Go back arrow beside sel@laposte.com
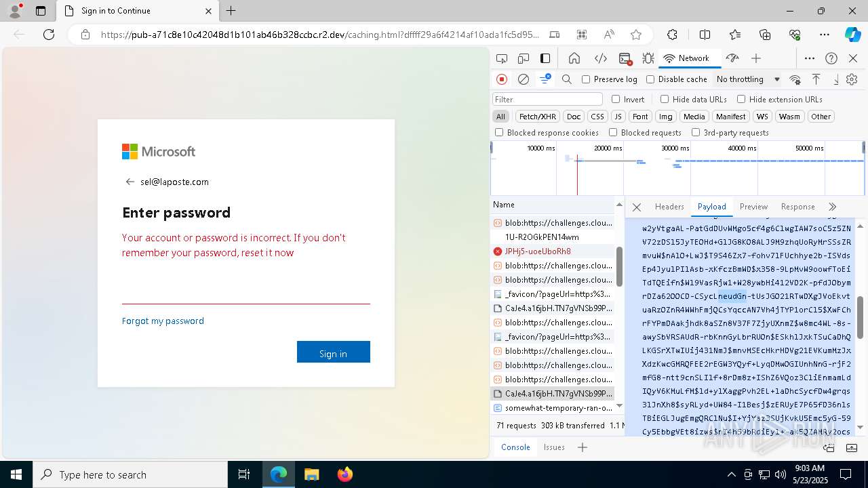The height and width of the screenshot is (488, 868). [130, 182]
